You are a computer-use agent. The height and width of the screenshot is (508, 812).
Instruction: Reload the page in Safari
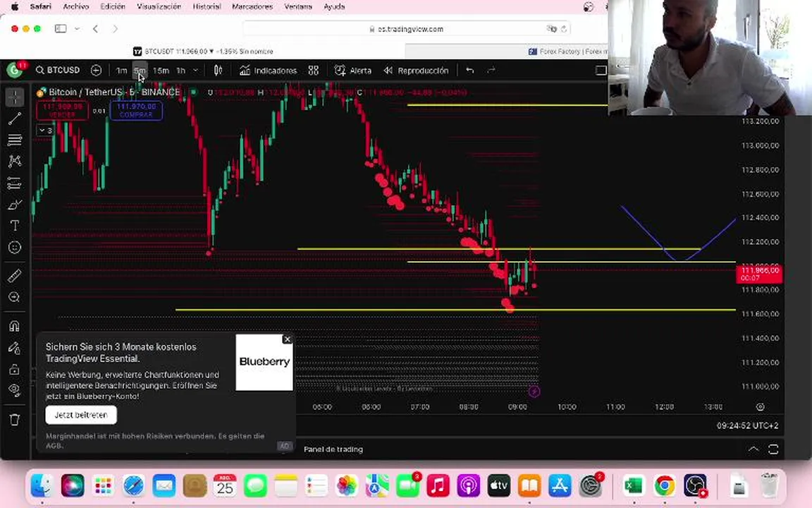click(x=563, y=29)
